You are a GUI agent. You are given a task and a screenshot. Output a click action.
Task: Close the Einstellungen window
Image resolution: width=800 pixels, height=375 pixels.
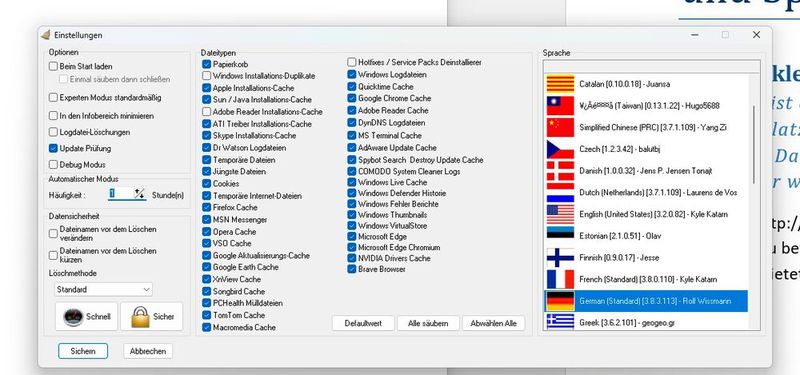756,35
